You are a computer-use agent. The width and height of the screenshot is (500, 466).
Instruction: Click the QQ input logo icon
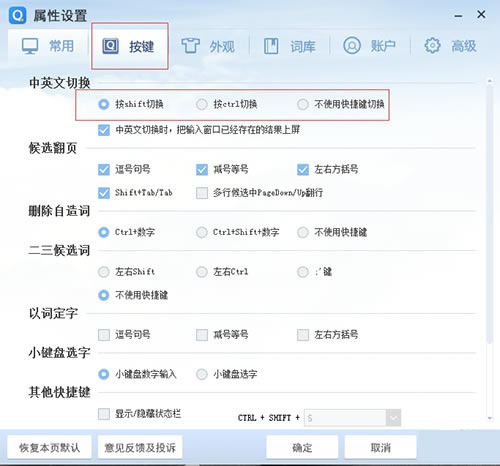(x=17, y=15)
